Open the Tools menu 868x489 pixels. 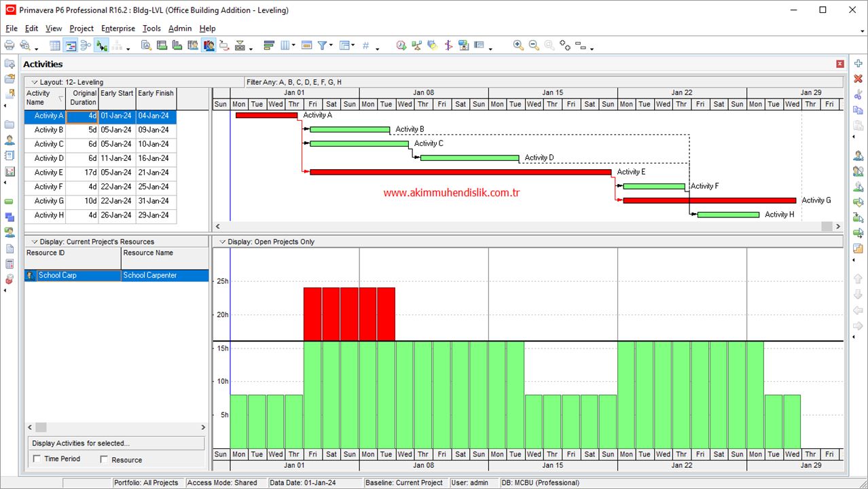click(151, 29)
